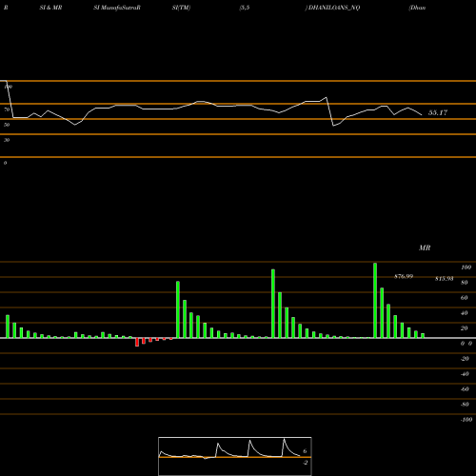476x476 pixels.
Task: Click the "-100" MR axis label
Action: (x=466, y=420)
